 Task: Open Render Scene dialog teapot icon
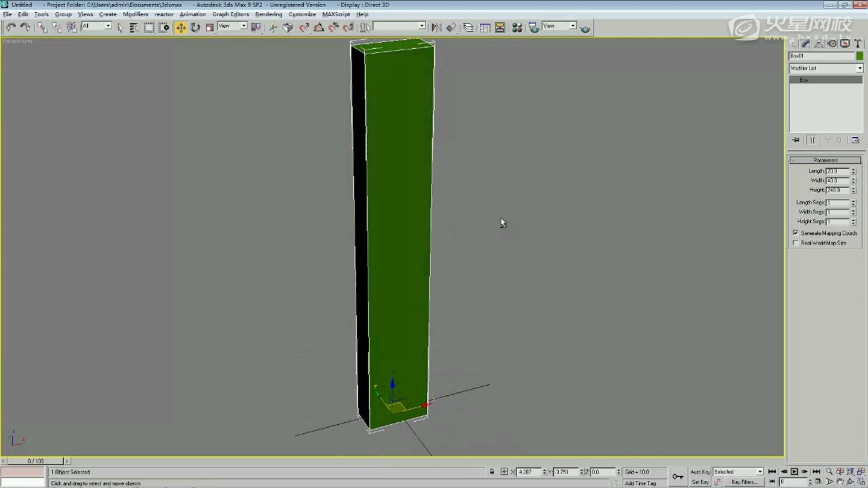[x=534, y=27]
